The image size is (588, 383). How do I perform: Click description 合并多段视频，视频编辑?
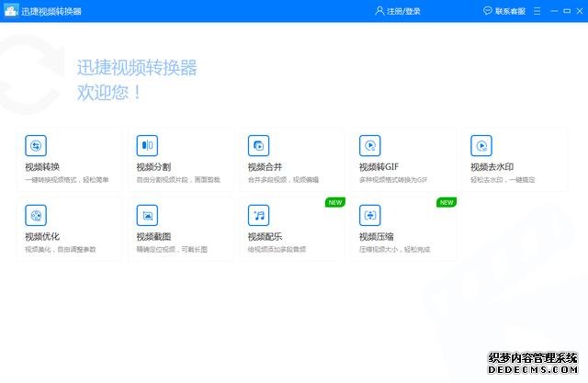point(283,180)
